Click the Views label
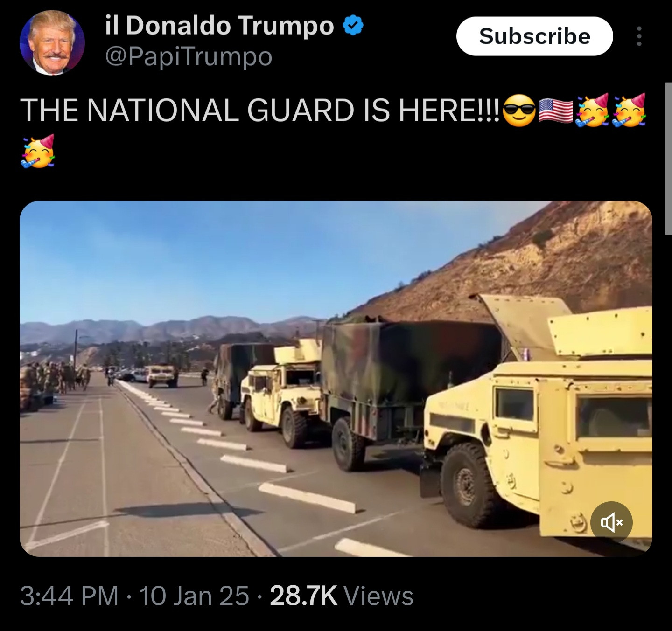The image size is (672, 631). tap(378, 596)
